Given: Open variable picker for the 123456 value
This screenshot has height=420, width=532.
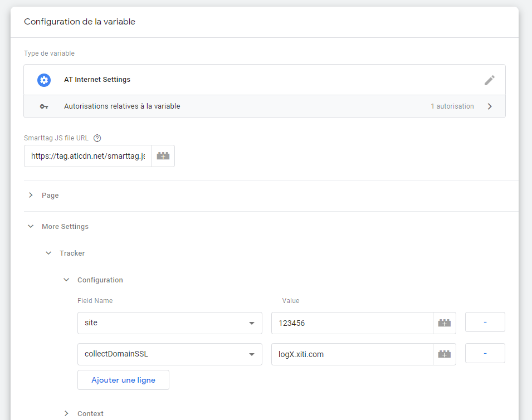Looking at the screenshot, I should pyautogui.click(x=444, y=323).
